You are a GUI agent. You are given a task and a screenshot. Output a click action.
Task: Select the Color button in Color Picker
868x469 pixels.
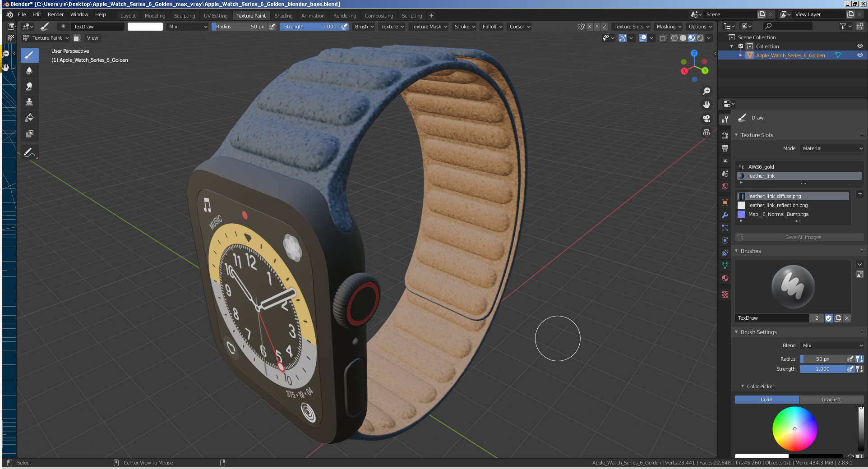766,400
